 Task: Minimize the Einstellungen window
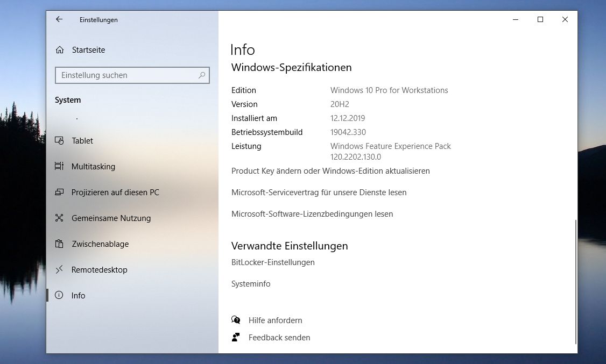pyautogui.click(x=516, y=19)
